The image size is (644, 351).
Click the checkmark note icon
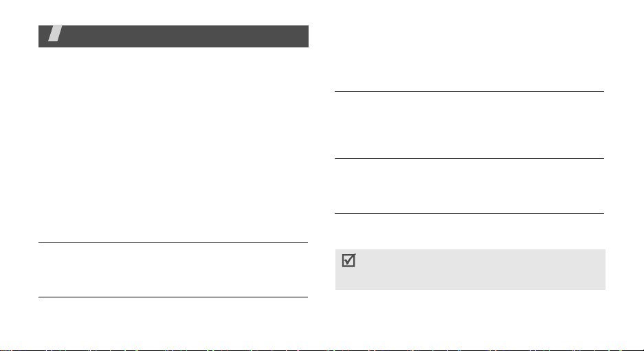348,261
